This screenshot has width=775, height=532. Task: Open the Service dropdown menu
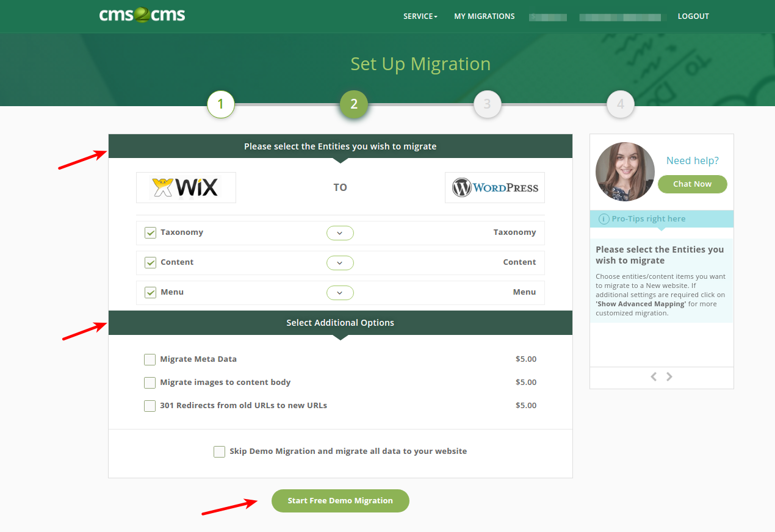click(420, 16)
